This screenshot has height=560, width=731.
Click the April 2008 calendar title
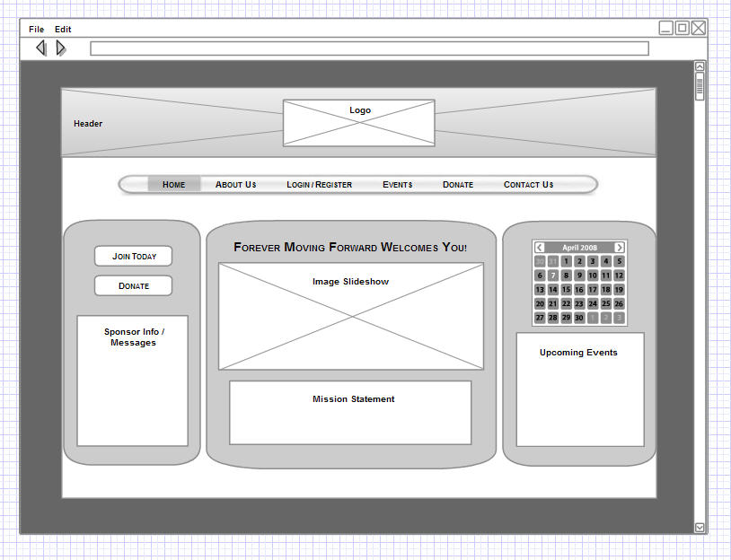[x=579, y=248]
